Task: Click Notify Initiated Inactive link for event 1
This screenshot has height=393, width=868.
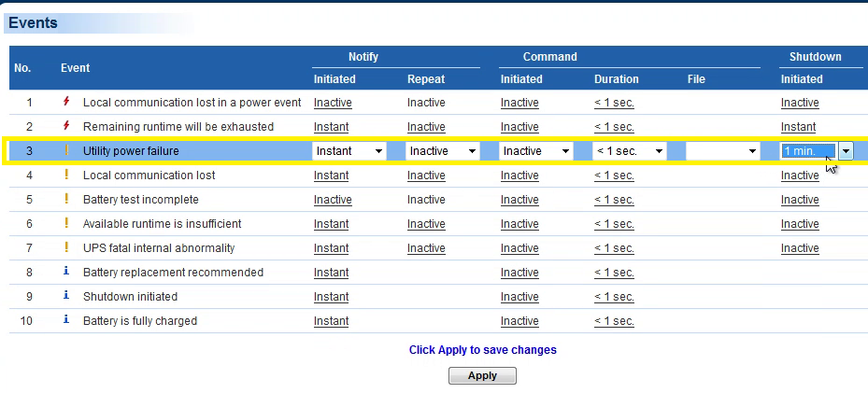Action: pos(333,103)
